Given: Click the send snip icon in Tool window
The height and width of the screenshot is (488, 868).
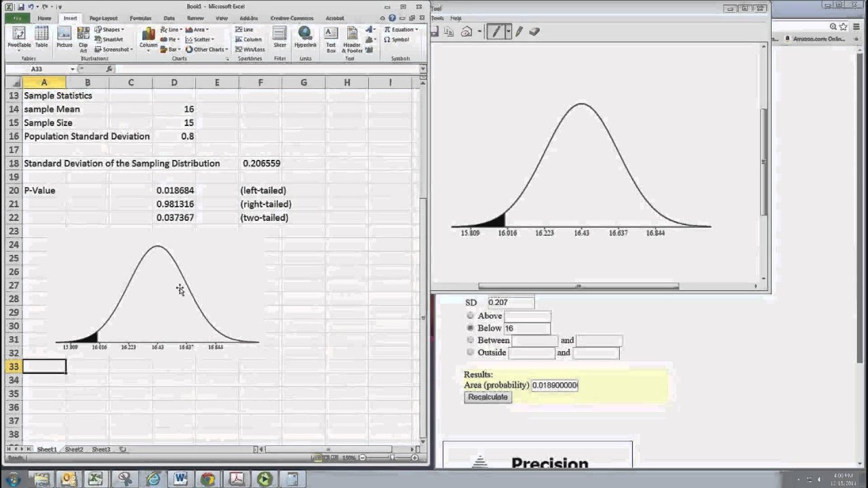Looking at the screenshot, I should pyautogui.click(x=466, y=31).
